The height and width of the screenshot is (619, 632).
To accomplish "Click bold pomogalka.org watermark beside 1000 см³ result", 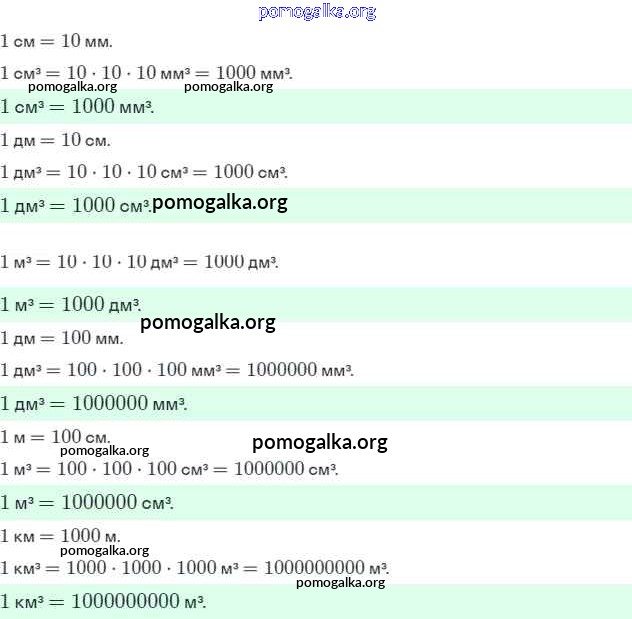I will [x=220, y=202].
